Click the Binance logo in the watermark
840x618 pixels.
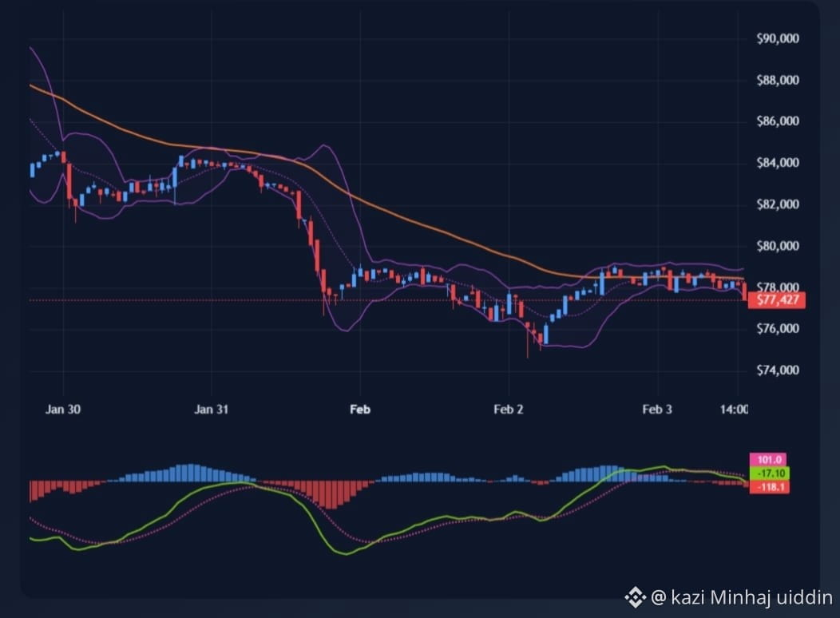click(636, 598)
